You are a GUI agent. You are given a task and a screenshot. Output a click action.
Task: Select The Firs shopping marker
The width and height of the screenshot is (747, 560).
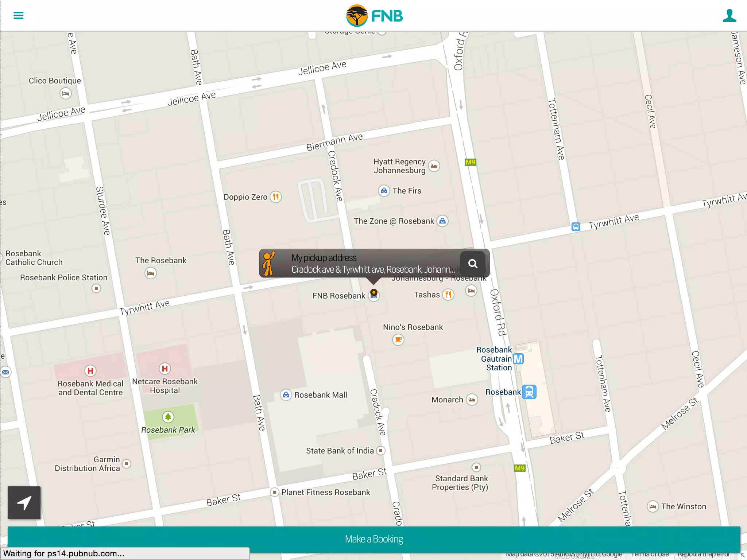(384, 191)
